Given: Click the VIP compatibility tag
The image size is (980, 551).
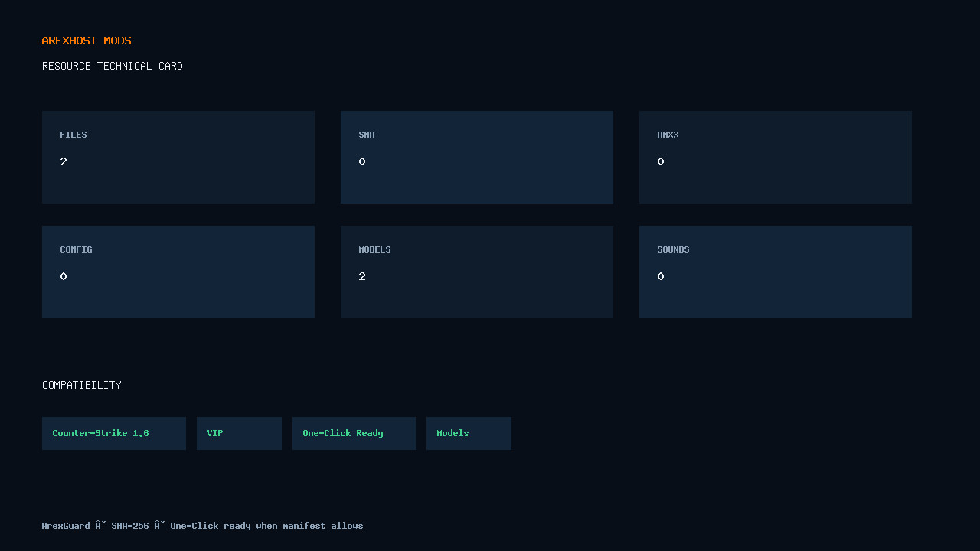Looking at the screenshot, I should pyautogui.click(x=239, y=433).
